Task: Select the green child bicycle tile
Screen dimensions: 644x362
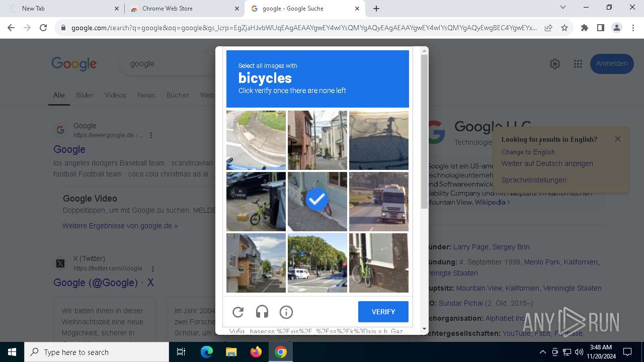Action: [x=256, y=202]
